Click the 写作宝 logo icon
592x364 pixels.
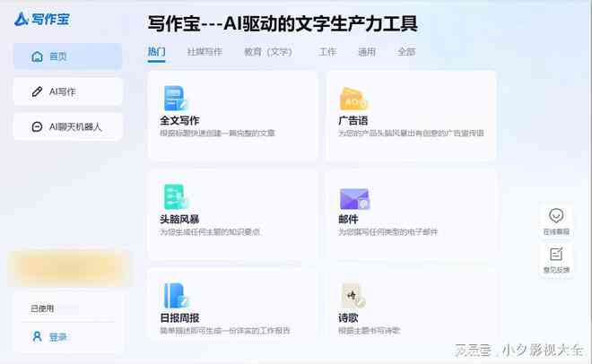click(x=21, y=19)
